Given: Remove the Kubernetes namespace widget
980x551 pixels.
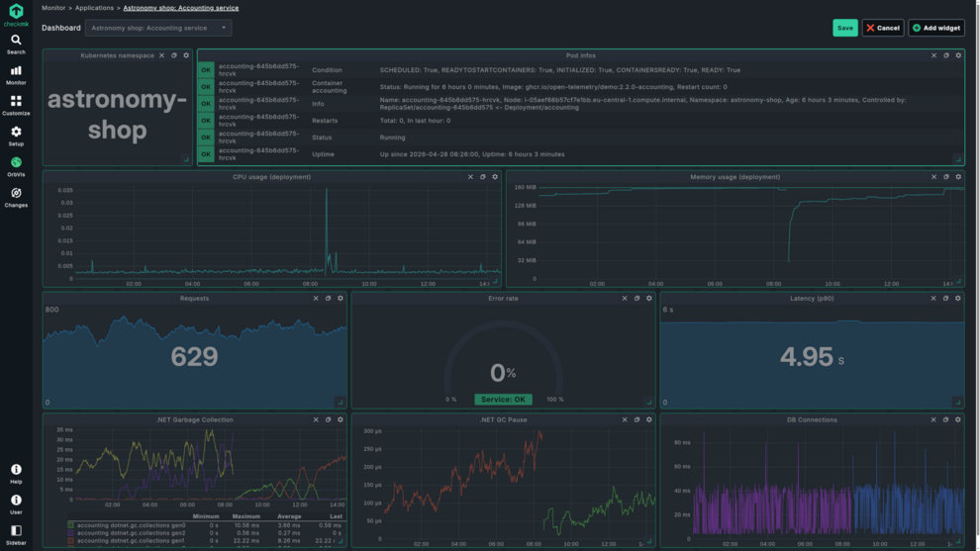Looking at the screenshot, I should point(162,55).
